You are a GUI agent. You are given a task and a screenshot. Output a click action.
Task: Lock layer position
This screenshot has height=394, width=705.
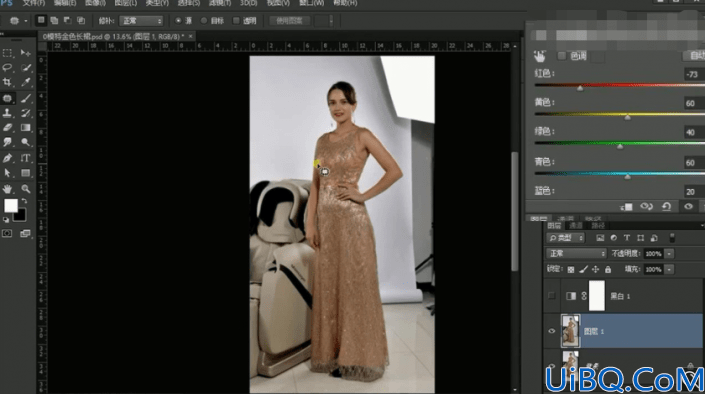click(595, 269)
